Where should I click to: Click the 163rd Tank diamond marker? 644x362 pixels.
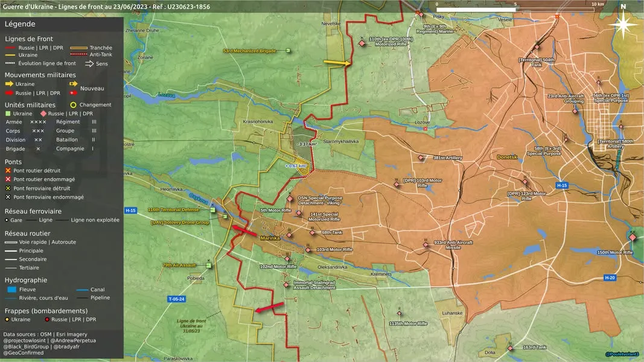tap(510, 348)
